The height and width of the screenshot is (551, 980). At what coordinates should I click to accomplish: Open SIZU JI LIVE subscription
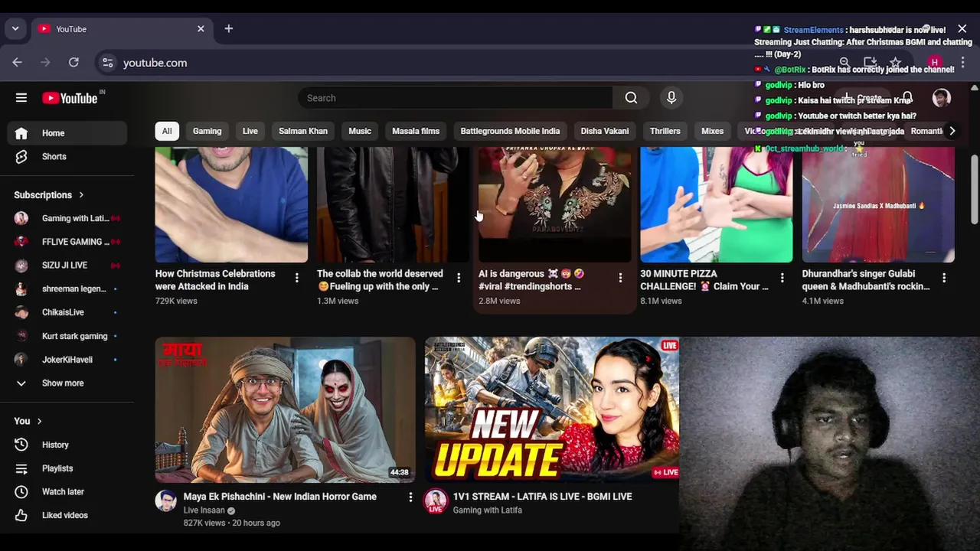(x=67, y=265)
